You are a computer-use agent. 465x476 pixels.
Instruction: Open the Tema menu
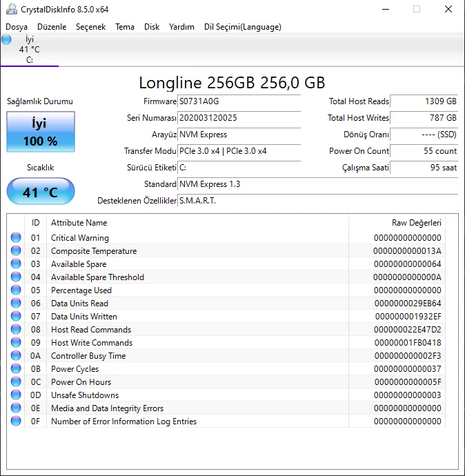(125, 27)
